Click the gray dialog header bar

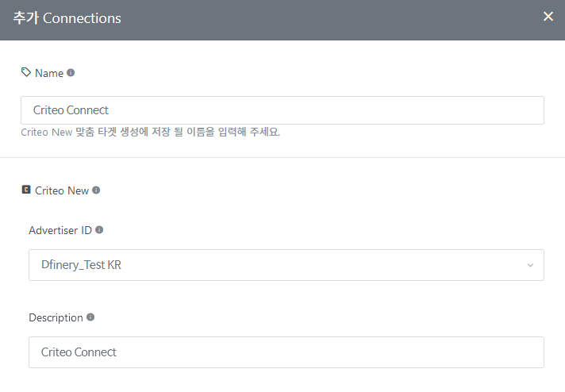pyautogui.click(x=282, y=20)
